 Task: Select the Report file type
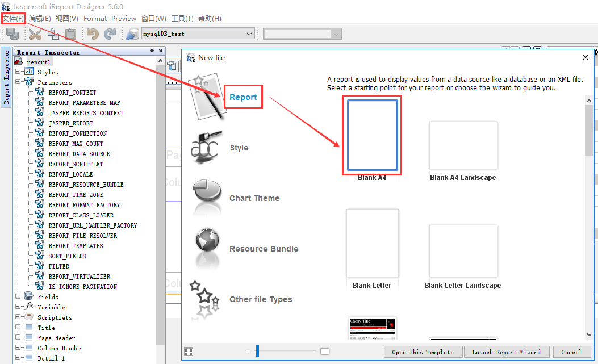coord(243,97)
